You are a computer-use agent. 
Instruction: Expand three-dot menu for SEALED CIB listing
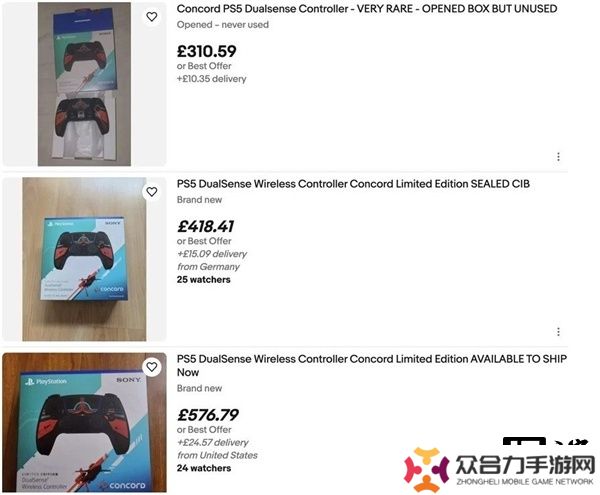pyautogui.click(x=558, y=332)
